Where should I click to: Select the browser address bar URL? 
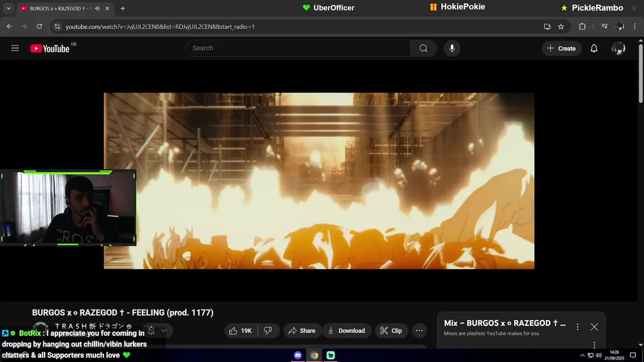click(x=160, y=27)
